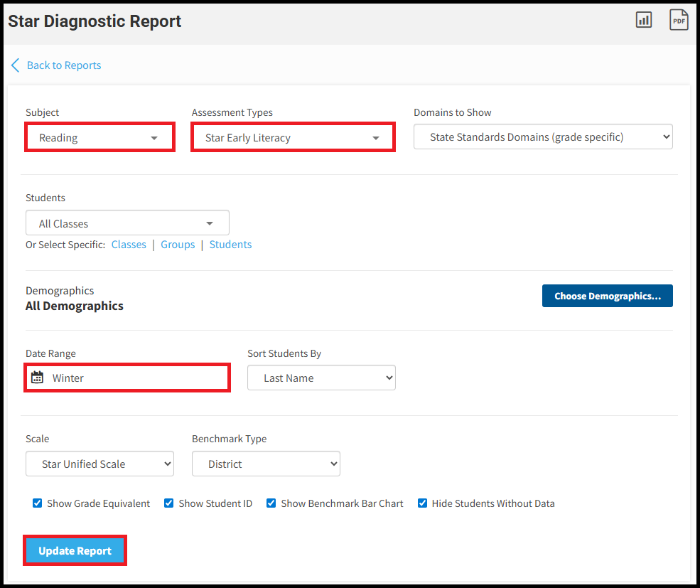Disable Show Benchmark Bar Chart checkbox
The image size is (700, 588).
271,503
